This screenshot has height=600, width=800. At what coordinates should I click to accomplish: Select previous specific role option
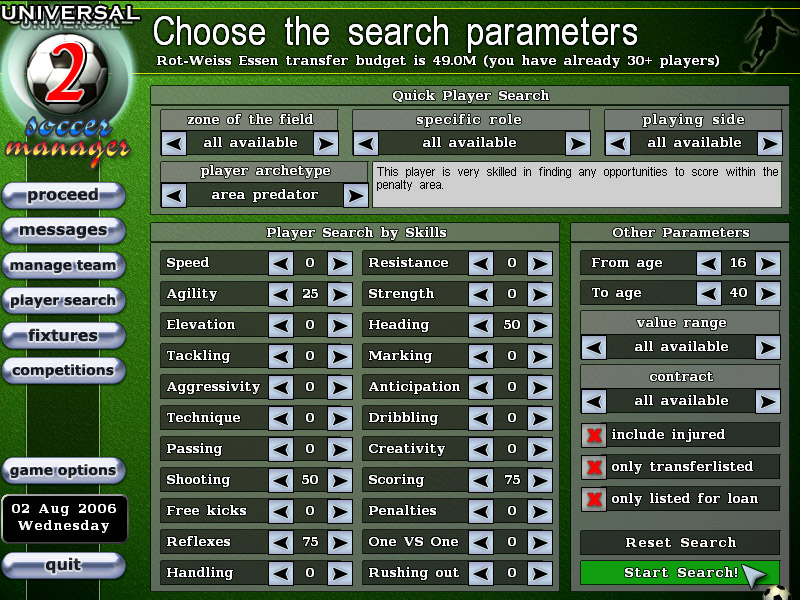click(365, 143)
